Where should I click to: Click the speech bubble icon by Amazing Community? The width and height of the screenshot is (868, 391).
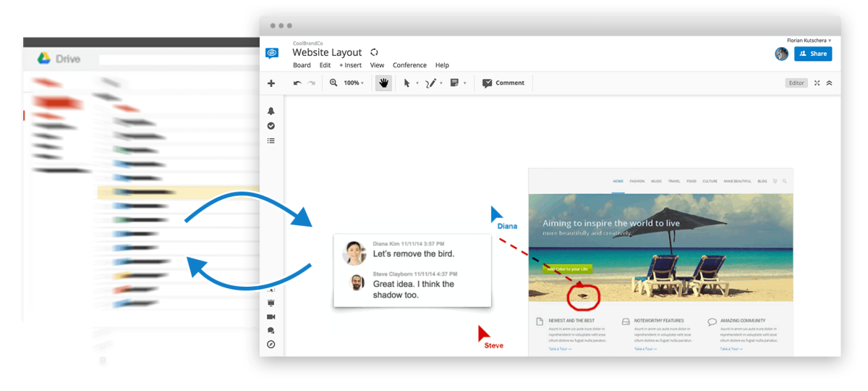pyautogui.click(x=712, y=321)
